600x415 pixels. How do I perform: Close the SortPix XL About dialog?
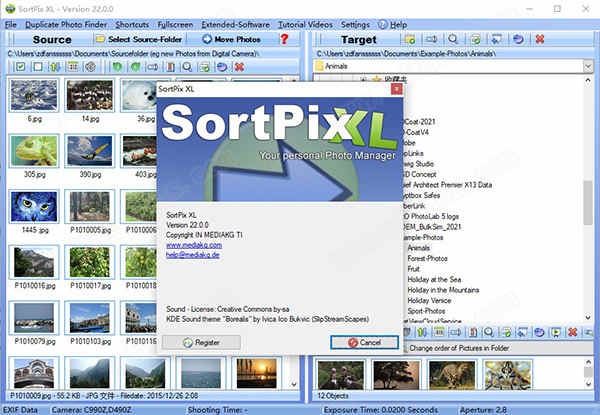[396, 89]
